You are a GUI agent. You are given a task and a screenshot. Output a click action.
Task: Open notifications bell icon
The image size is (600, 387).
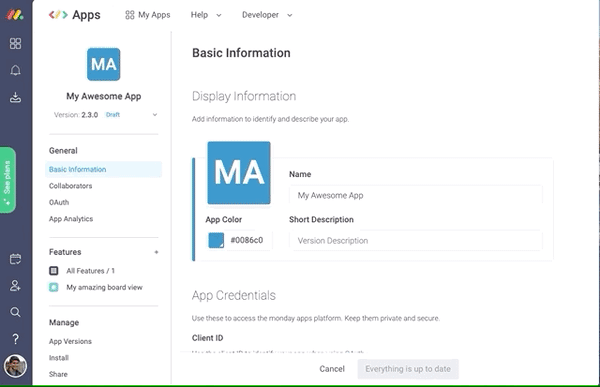(x=15, y=70)
